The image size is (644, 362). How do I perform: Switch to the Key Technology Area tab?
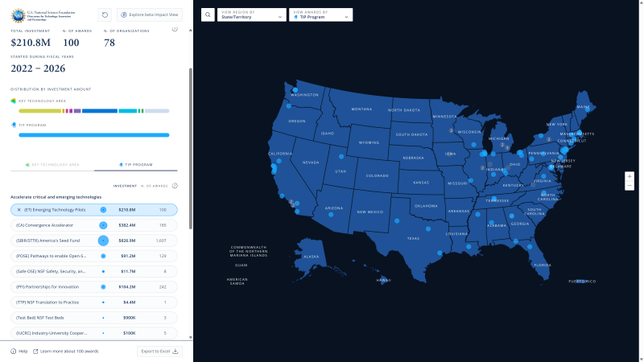click(52, 164)
